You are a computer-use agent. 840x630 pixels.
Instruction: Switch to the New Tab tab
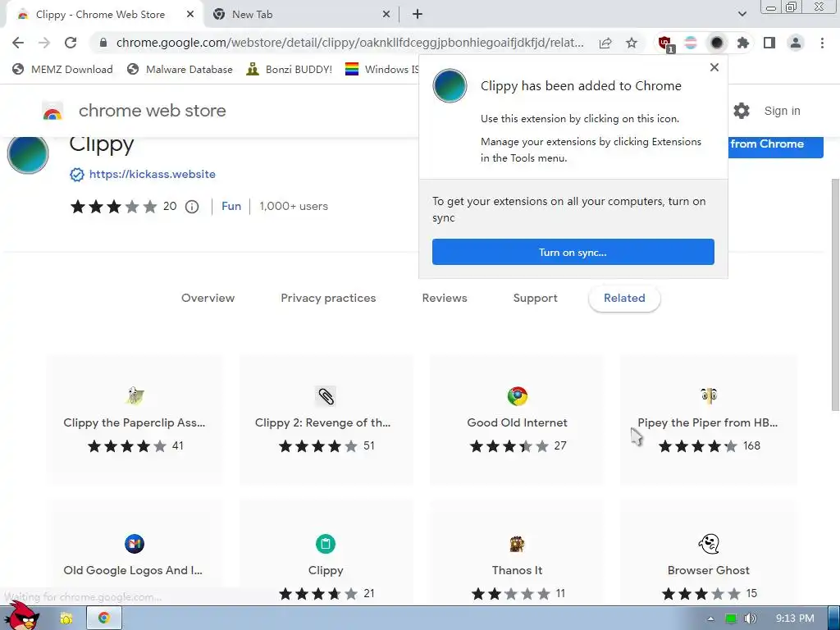click(300, 15)
